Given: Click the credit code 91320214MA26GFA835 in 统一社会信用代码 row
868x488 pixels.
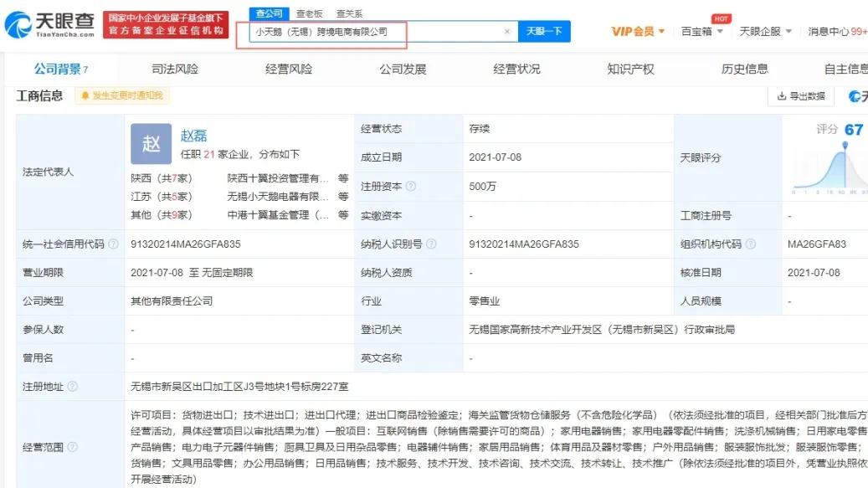Looking at the screenshot, I should point(186,244).
